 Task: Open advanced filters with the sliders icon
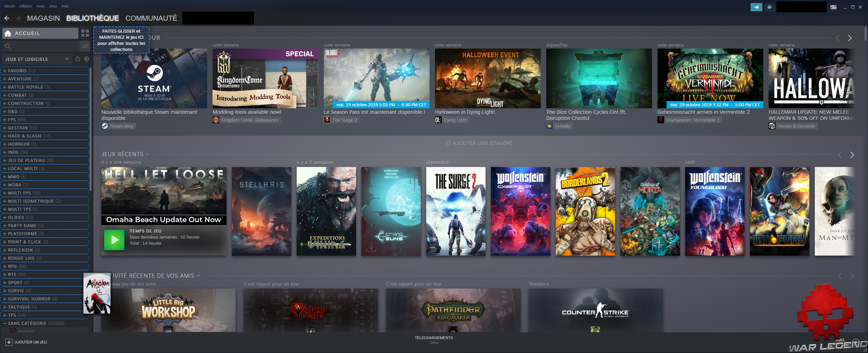point(84,46)
